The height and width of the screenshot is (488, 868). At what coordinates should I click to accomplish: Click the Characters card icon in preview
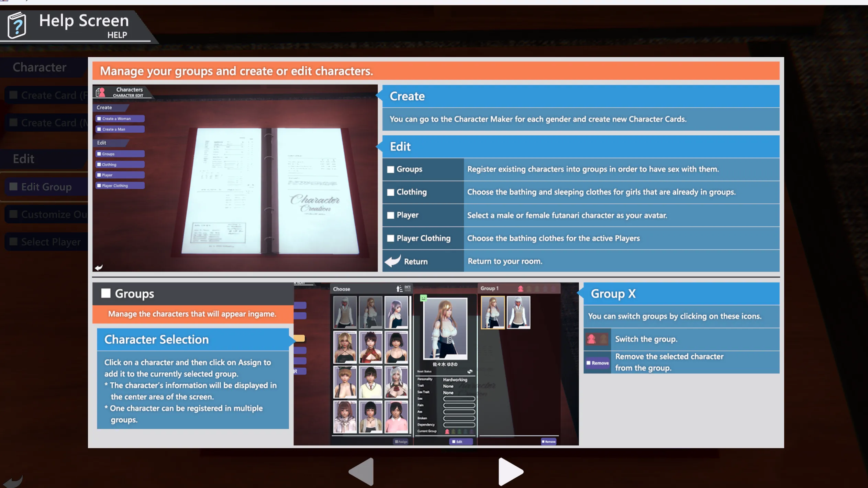[100, 92]
